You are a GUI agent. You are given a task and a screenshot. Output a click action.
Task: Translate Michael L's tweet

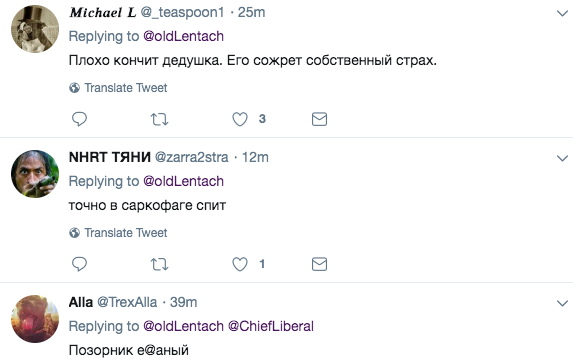(126, 88)
